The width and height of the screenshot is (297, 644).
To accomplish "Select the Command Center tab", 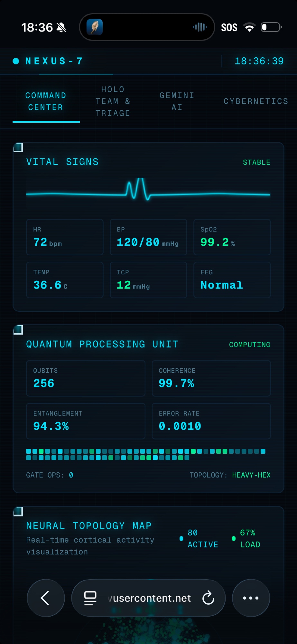I will (x=46, y=101).
